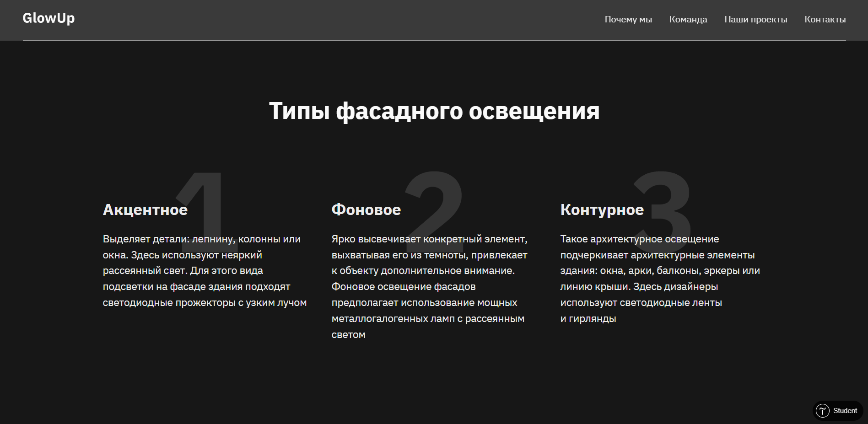Open the Почему мы menu item

[628, 19]
